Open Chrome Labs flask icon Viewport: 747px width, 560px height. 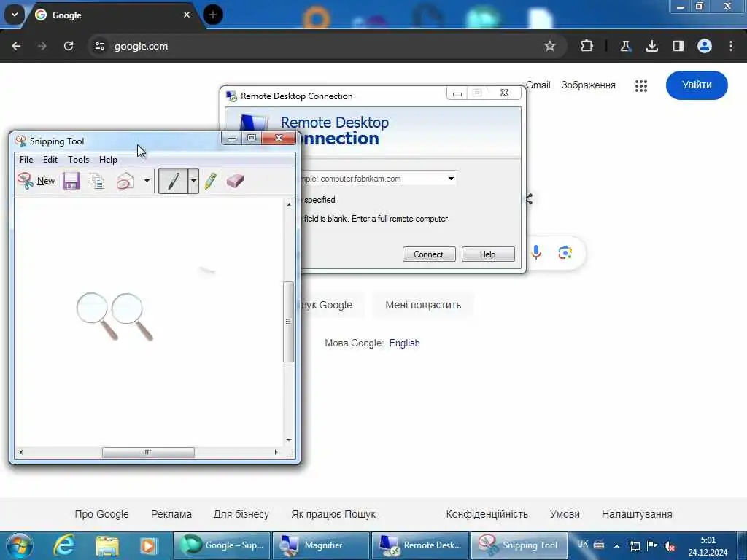click(625, 46)
